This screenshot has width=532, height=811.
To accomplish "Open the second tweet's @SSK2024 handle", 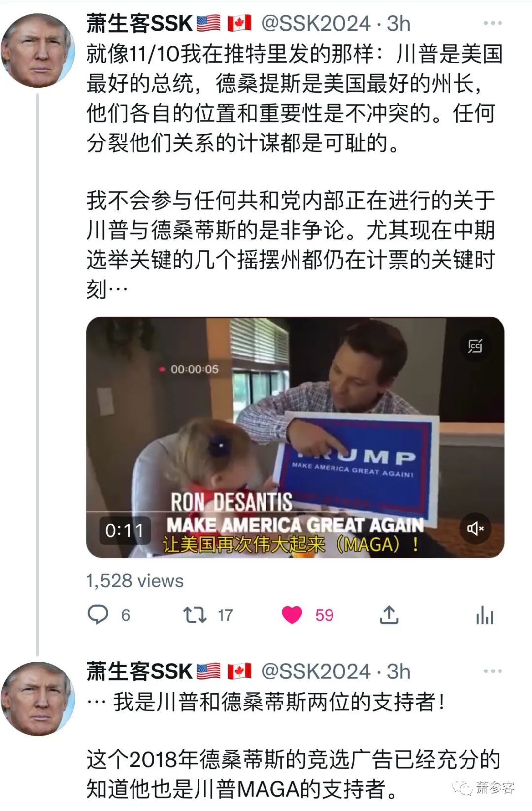I will [316, 671].
